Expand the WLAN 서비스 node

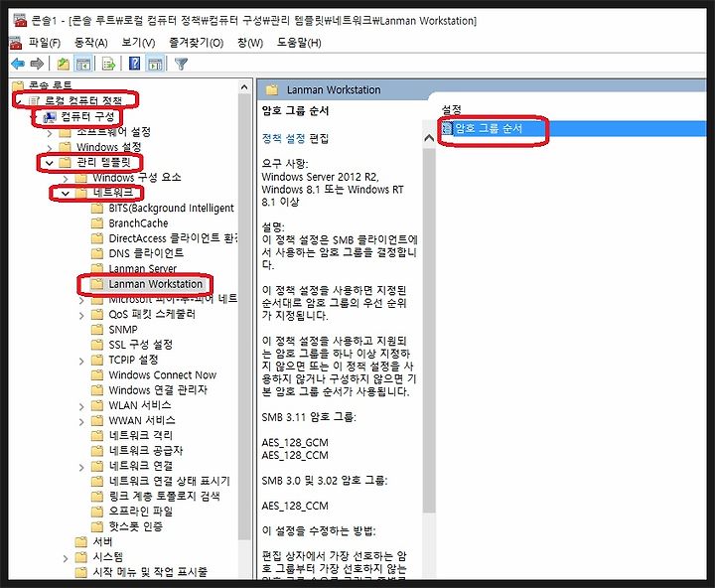81,406
